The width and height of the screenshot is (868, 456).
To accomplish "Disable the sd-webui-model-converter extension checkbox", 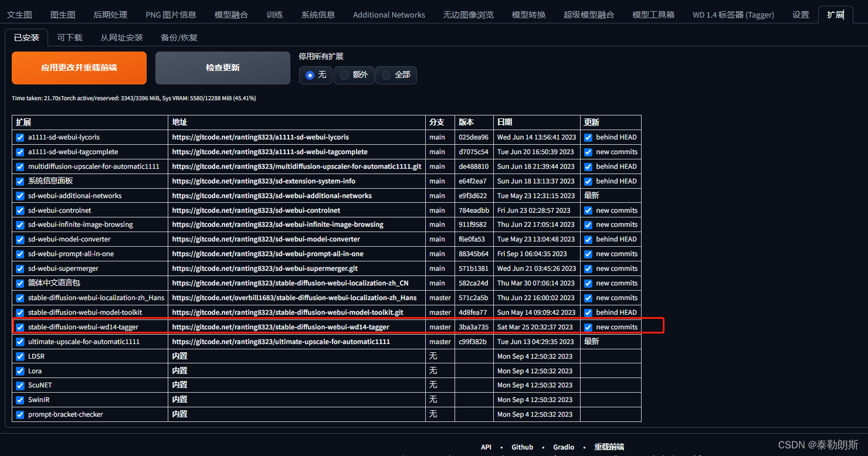I will click(21, 239).
